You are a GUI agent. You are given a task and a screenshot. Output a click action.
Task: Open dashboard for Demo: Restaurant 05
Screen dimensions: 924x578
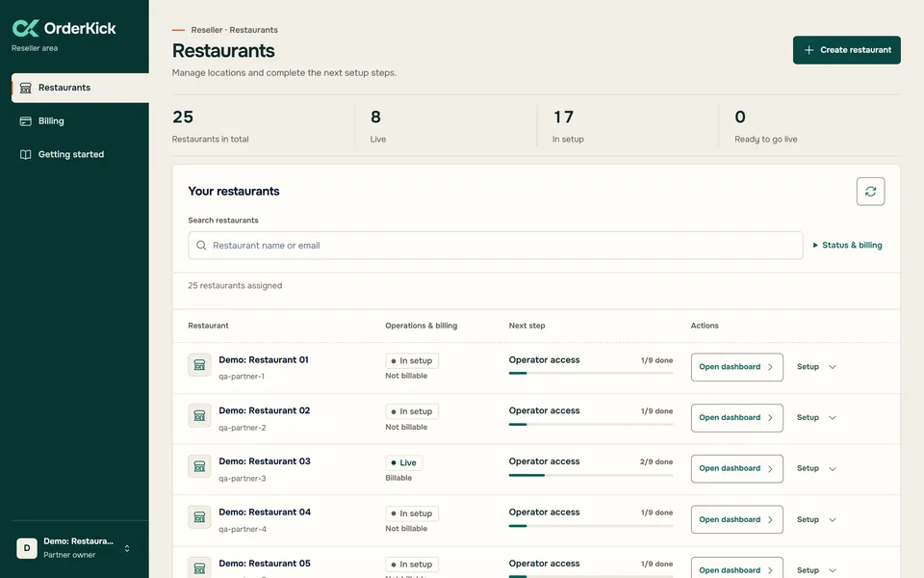(736, 569)
